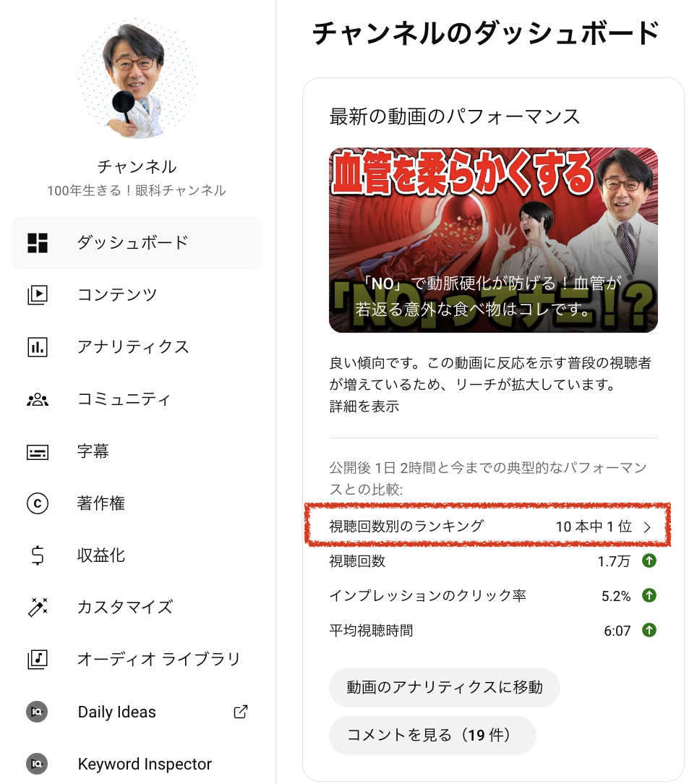The image size is (697, 784).
Task: Click external link icon beside Daily Ideas
Action: click(241, 712)
